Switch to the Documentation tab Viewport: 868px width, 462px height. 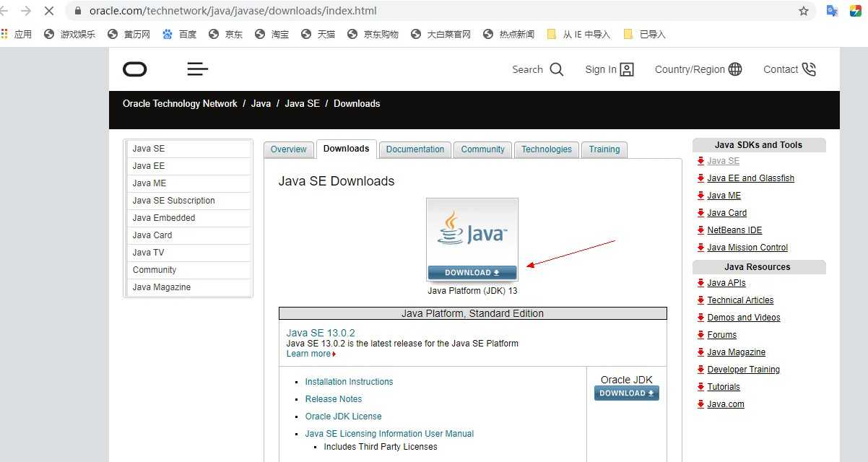pyautogui.click(x=415, y=149)
